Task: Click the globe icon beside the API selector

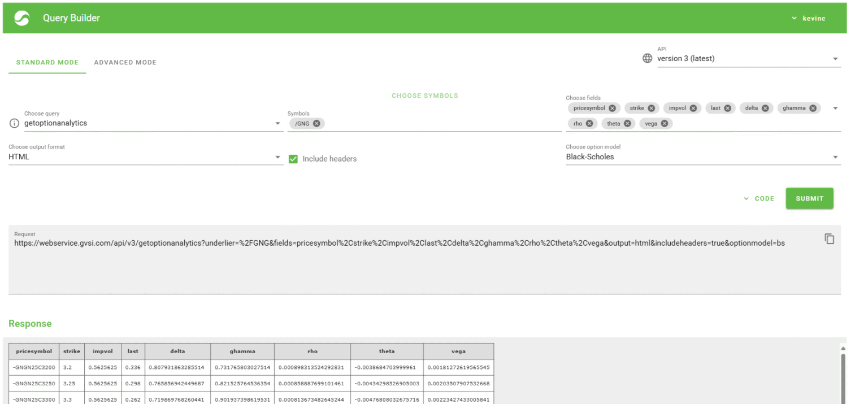Action: coord(646,58)
